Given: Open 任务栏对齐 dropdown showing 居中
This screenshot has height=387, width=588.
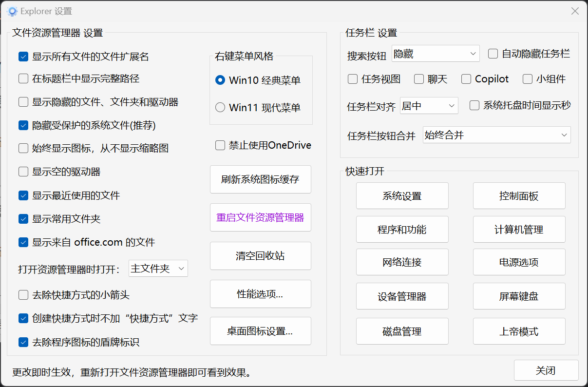Looking at the screenshot, I should coord(429,105).
